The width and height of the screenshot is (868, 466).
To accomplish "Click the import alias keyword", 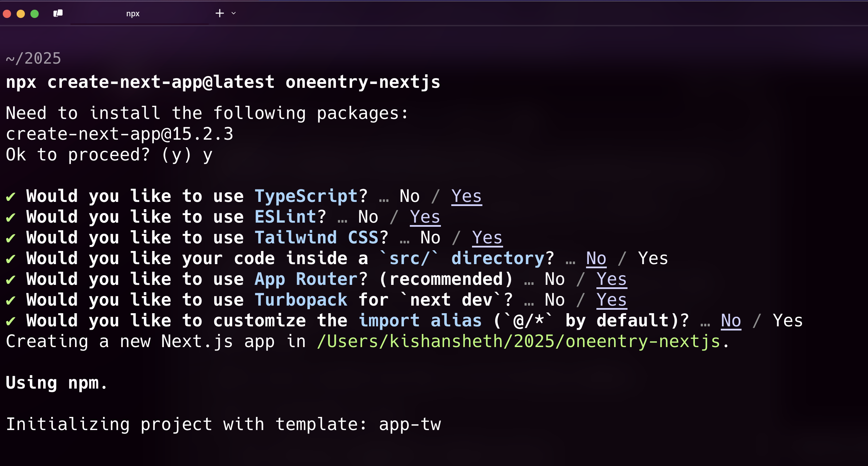I will [420, 320].
